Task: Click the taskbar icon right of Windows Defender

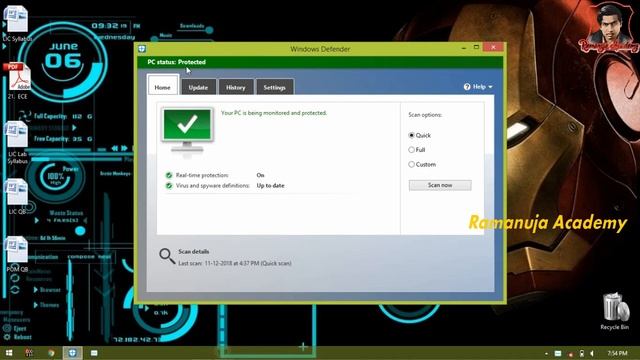Action: (x=94, y=353)
